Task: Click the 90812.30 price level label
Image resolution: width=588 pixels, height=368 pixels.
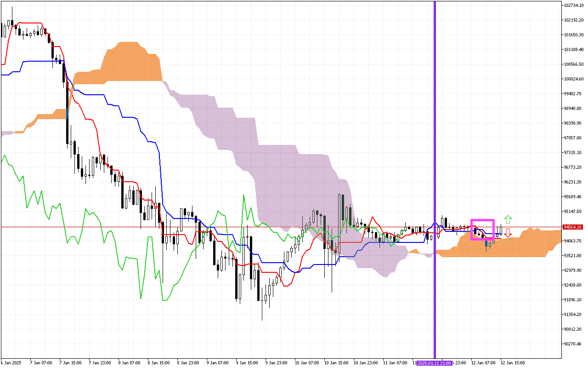Action: (573, 329)
